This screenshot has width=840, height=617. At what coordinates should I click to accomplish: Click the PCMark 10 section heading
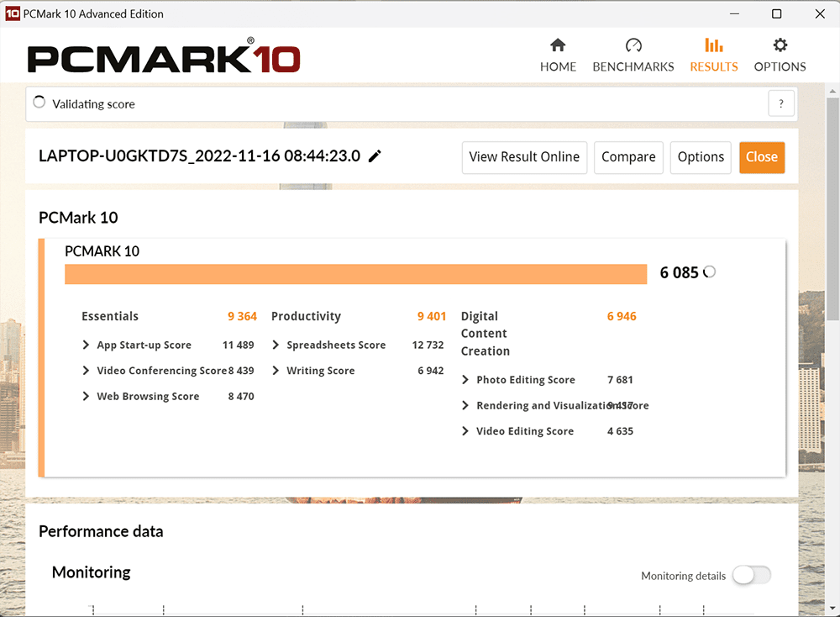coord(78,218)
